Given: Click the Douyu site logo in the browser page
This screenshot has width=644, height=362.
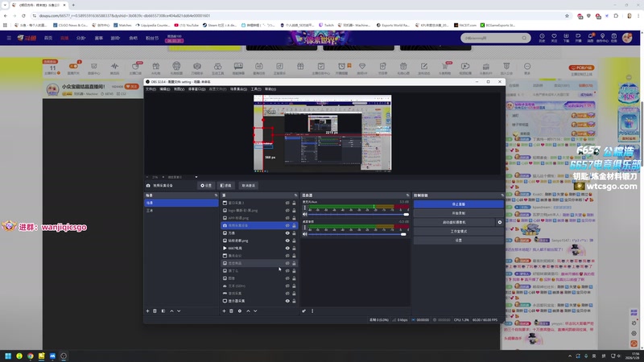Looking at the screenshot, I should (27, 38).
